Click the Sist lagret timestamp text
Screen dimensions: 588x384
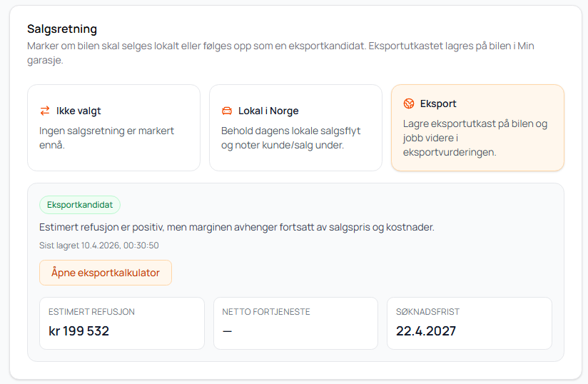98,246
